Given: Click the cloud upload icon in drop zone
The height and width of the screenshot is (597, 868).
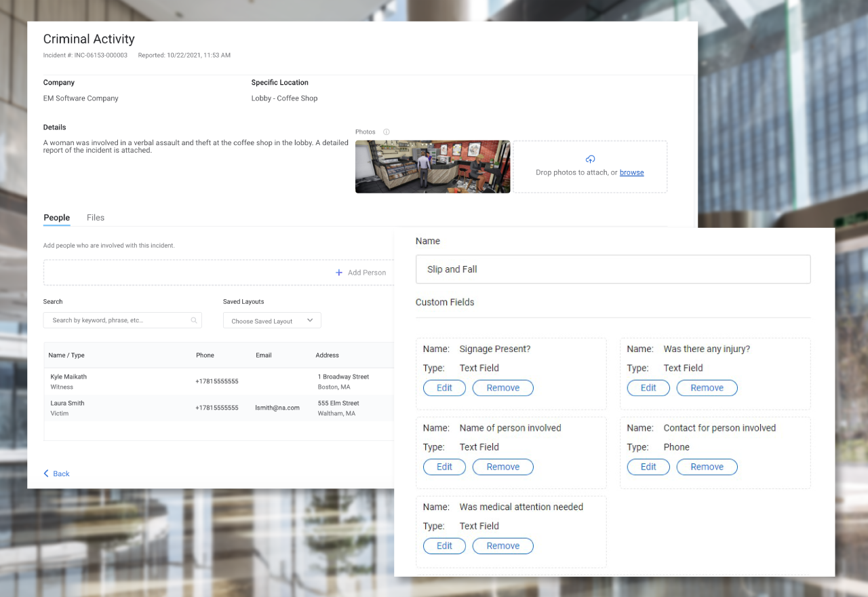Looking at the screenshot, I should point(590,159).
